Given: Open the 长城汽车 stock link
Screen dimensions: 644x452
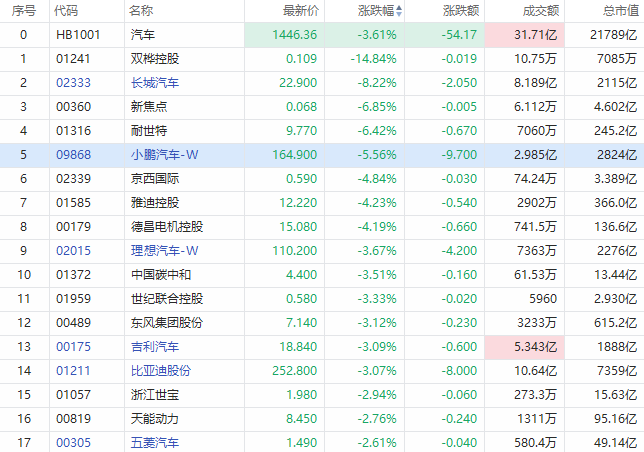Looking at the screenshot, I should pos(155,83).
